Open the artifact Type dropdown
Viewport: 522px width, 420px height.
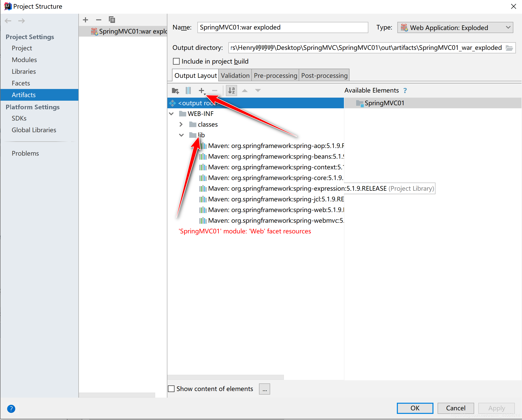pos(455,27)
